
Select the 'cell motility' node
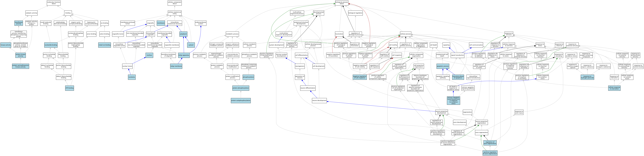(393, 45)
